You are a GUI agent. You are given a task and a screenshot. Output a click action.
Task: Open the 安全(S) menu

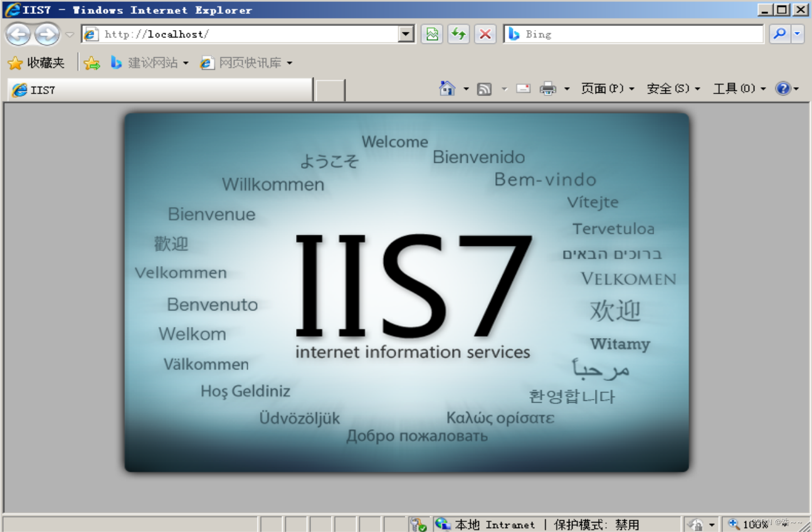(x=673, y=89)
